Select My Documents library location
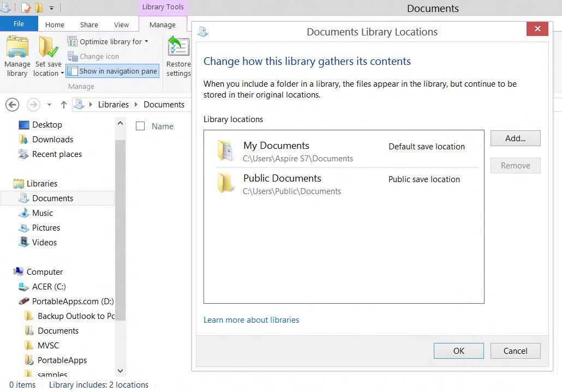 (347, 152)
